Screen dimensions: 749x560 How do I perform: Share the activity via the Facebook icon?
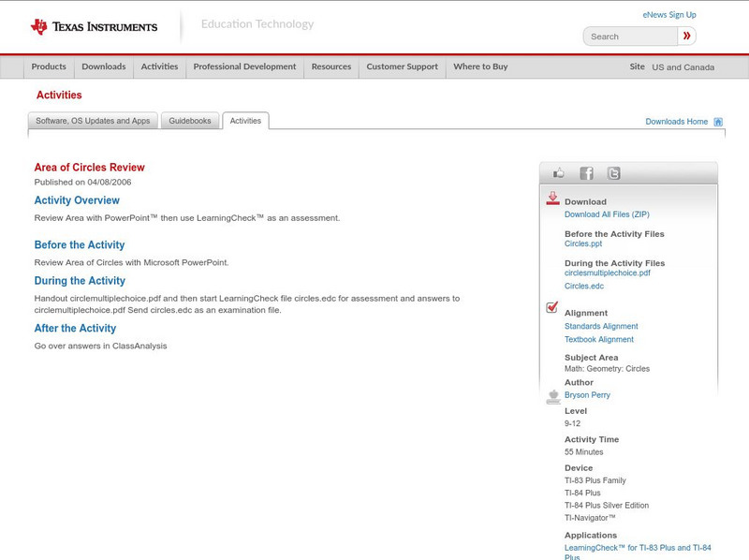[x=586, y=173]
